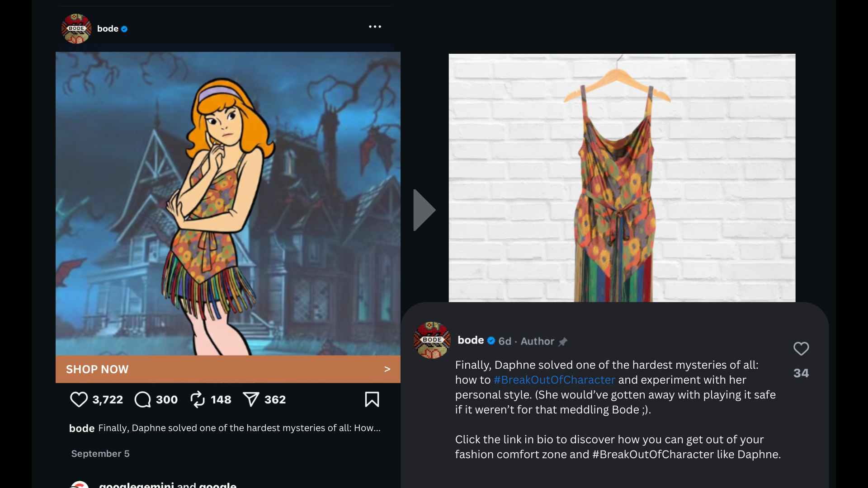The image size is (868, 488).
Task: Share post using paper plane icon
Action: click(251, 399)
